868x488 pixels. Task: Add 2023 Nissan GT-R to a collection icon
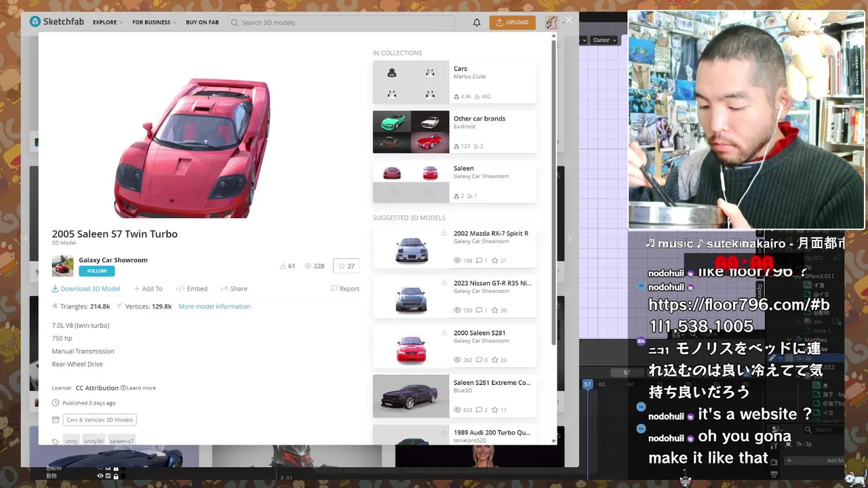point(443,283)
